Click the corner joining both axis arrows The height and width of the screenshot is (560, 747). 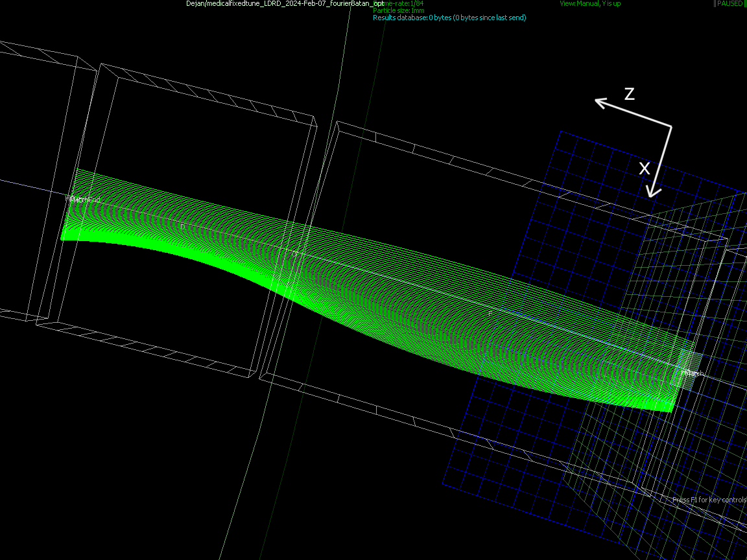(x=670, y=126)
